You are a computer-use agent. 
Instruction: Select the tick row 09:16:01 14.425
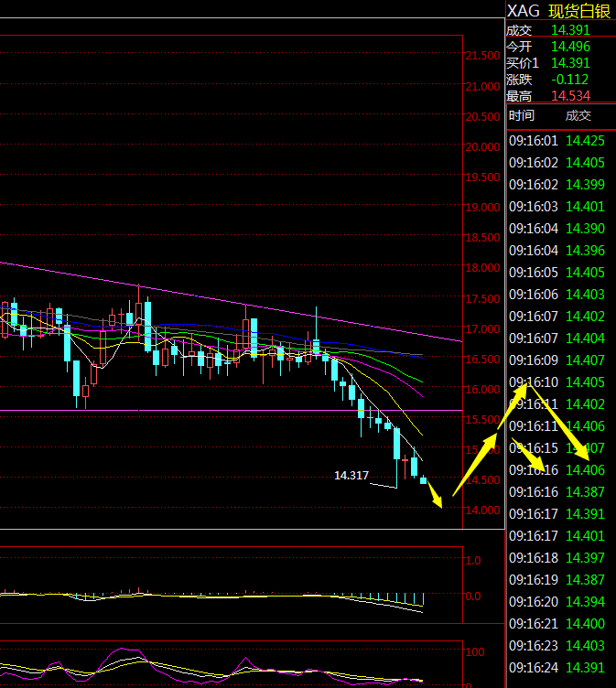coord(557,141)
